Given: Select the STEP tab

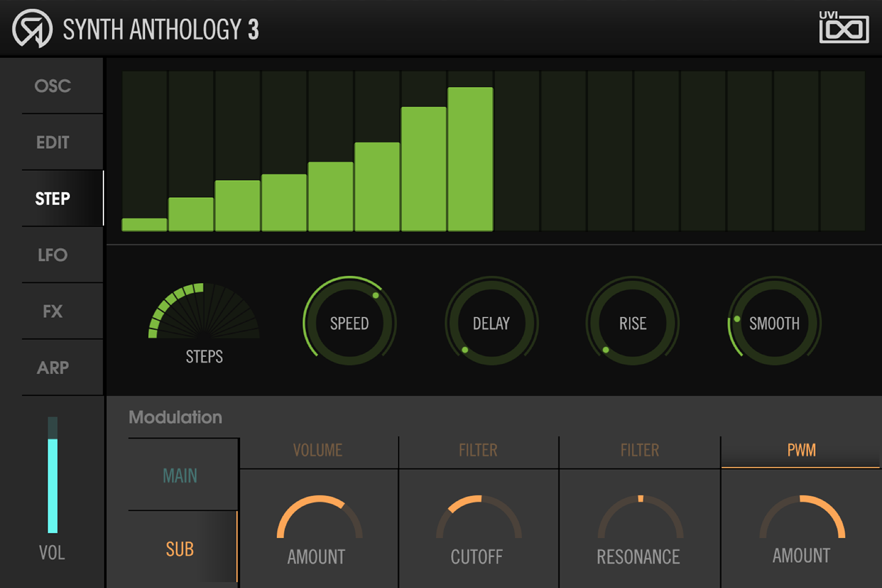Looking at the screenshot, I should pos(52,198).
